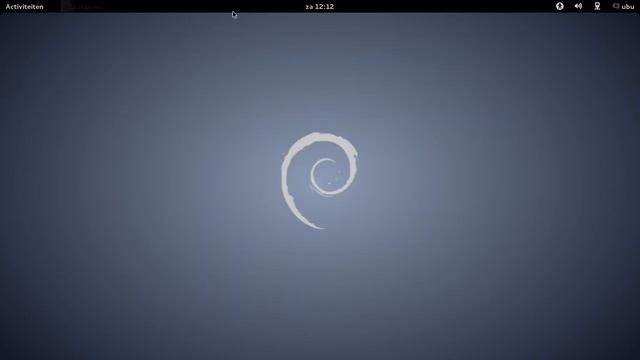The width and height of the screenshot is (640, 360).
Task: Open the wired network status icon
Action: pos(597,6)
